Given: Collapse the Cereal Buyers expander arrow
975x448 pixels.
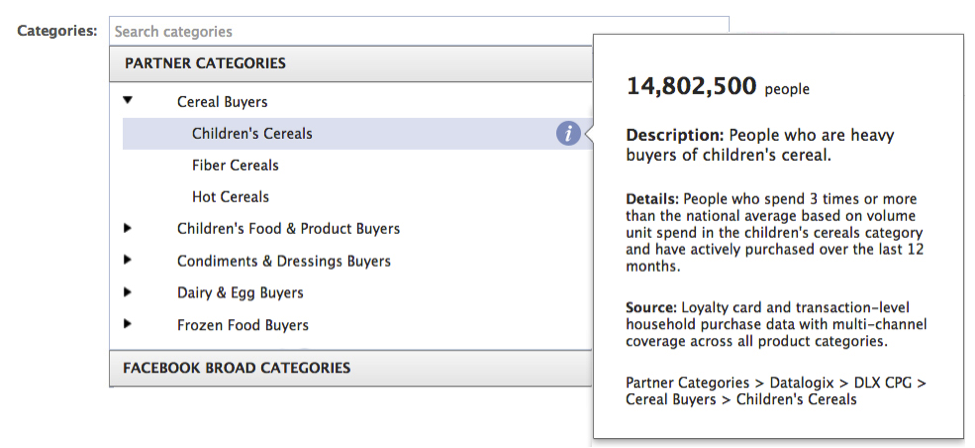Looking at the screenshot, I should 128,100.
